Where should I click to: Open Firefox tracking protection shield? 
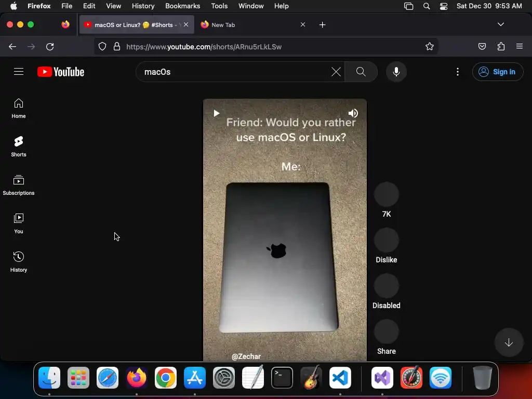(102, 46)
